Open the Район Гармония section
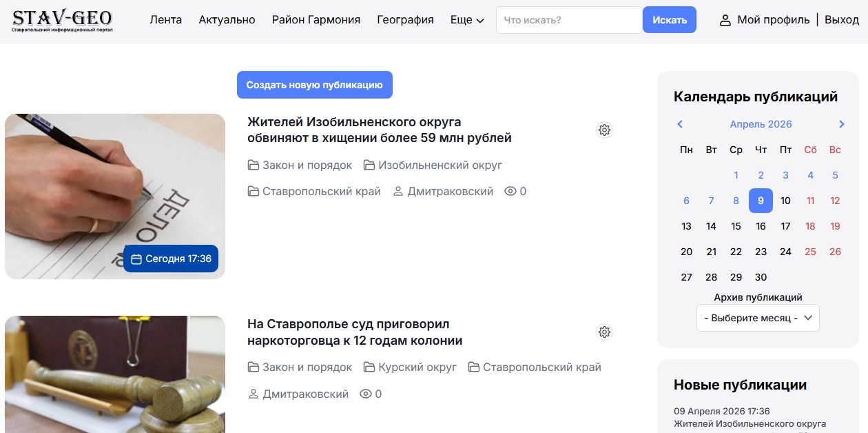 (x=316, y=20)
